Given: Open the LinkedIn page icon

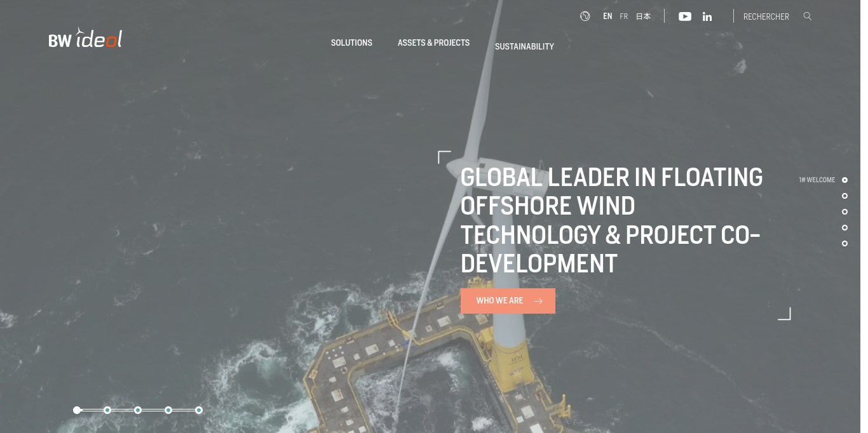Looking at the screenshot, I should click(x=707, y=17).
